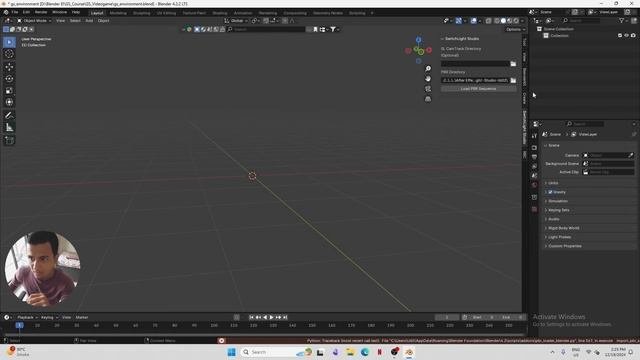Toggle Collection render camera icon in outliner
This screenshot has height=360, width=640.
coord(633,36)
